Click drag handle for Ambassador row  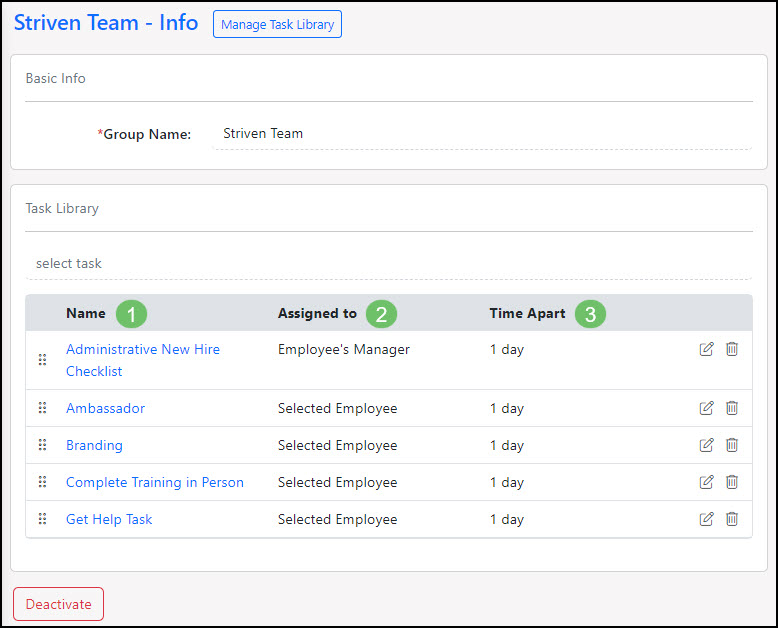pyautogui.click(x=43, y=408)
